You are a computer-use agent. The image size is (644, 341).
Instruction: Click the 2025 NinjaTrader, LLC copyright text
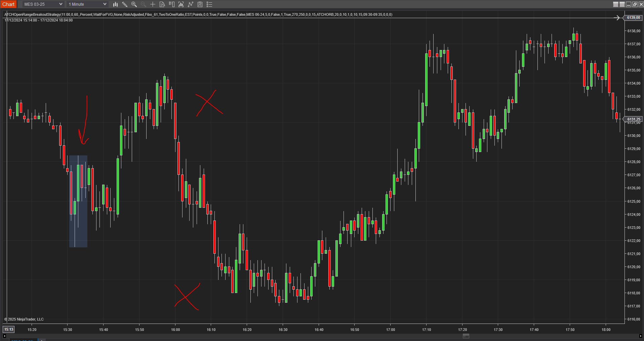(24, 319)
